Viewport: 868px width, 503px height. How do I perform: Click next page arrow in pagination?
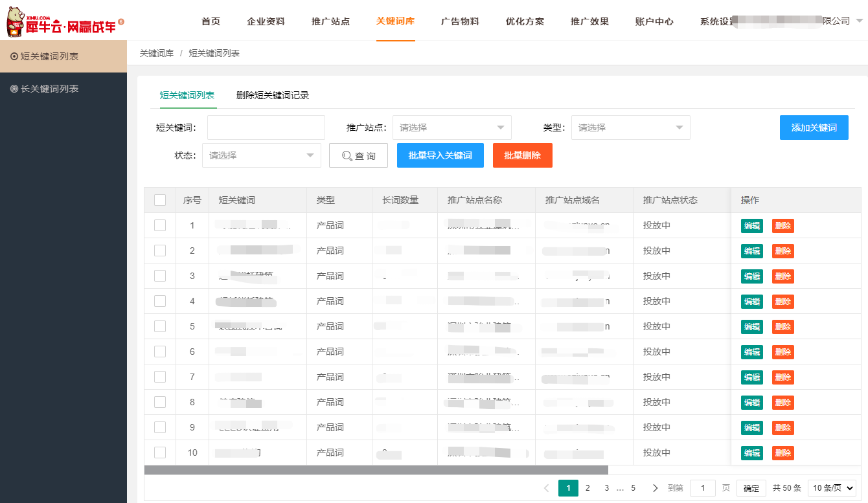tap(655, 488)
